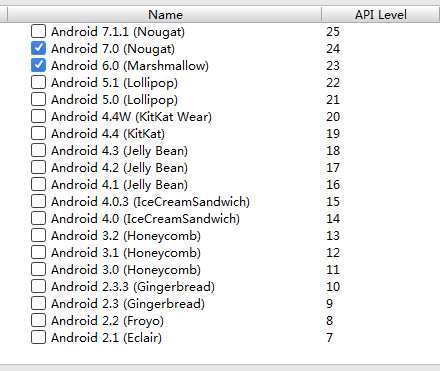Select the 'Android 4.4W (KitKat Wear)' name text
Image resolution: width=440 pixels, height=371 pixels.
[131, 117]
